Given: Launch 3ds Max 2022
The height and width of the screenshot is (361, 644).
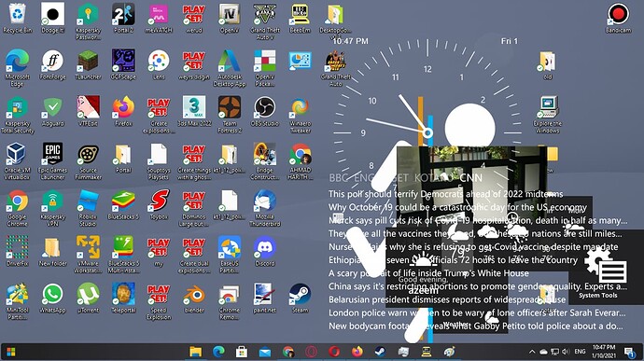Looking at the screenshot, I should pos(194,111).
